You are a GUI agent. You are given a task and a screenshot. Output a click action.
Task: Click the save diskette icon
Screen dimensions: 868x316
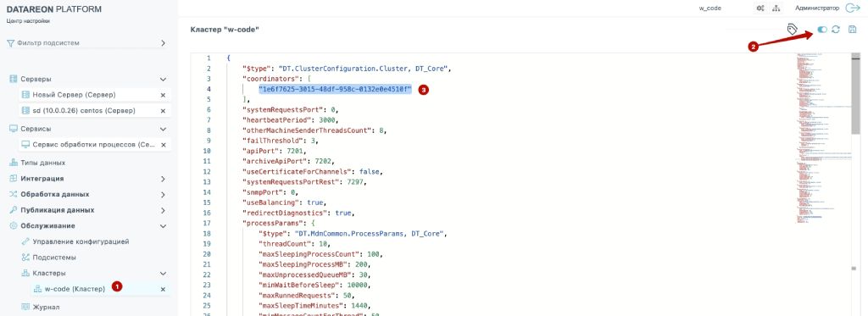(852, 30)
